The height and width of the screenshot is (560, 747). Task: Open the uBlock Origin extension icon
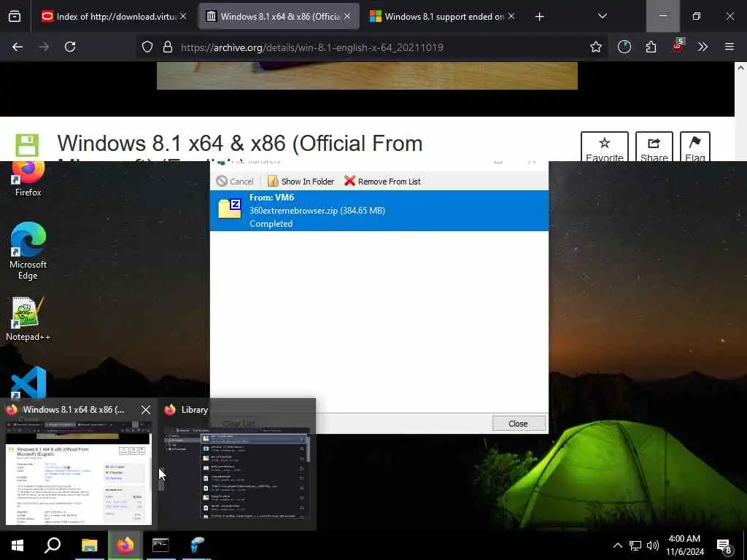tap(677, 46)
